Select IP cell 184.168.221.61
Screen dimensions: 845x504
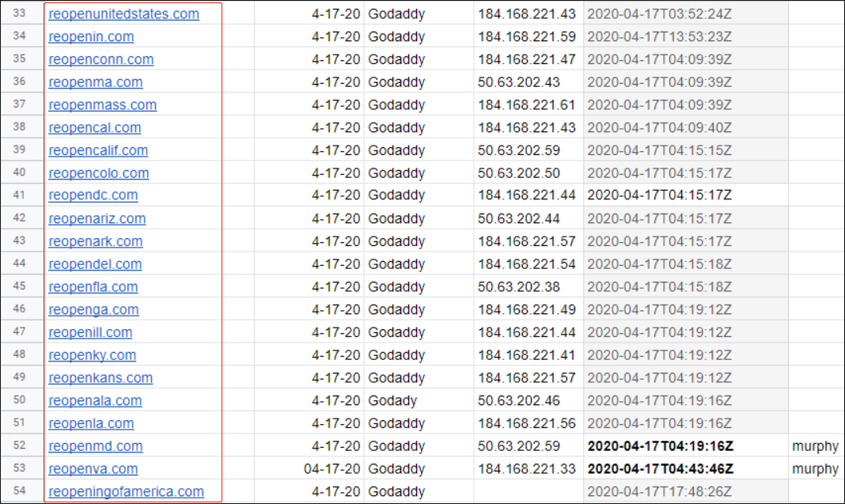(x=529, y=104)
